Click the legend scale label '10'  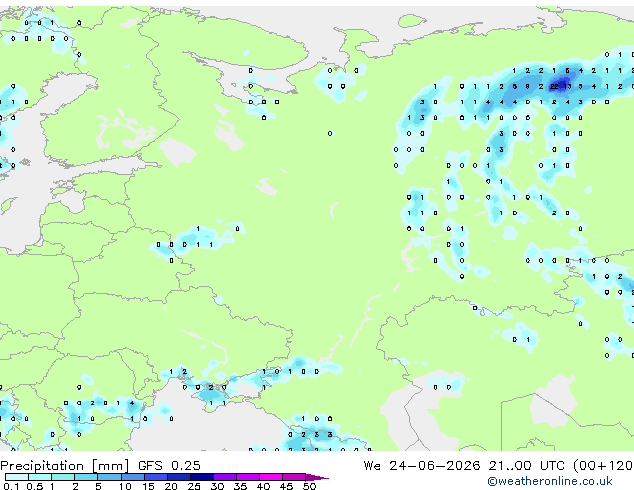[125, 486]
